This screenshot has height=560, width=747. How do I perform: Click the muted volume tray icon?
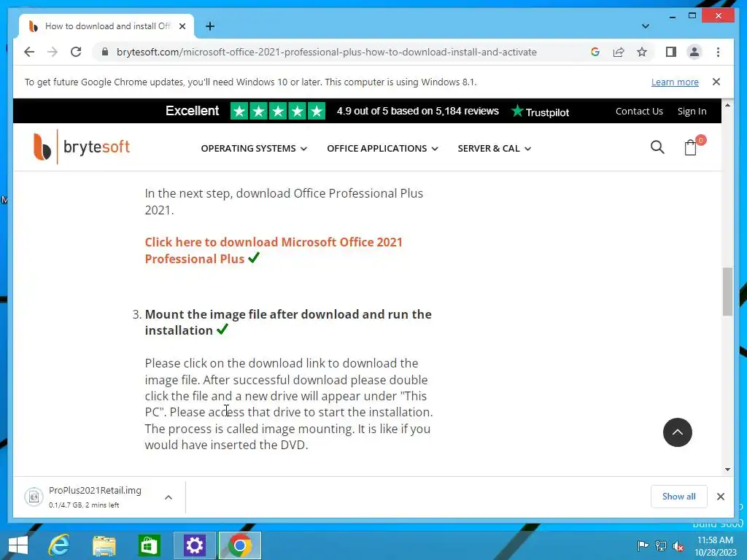(678, 546)
